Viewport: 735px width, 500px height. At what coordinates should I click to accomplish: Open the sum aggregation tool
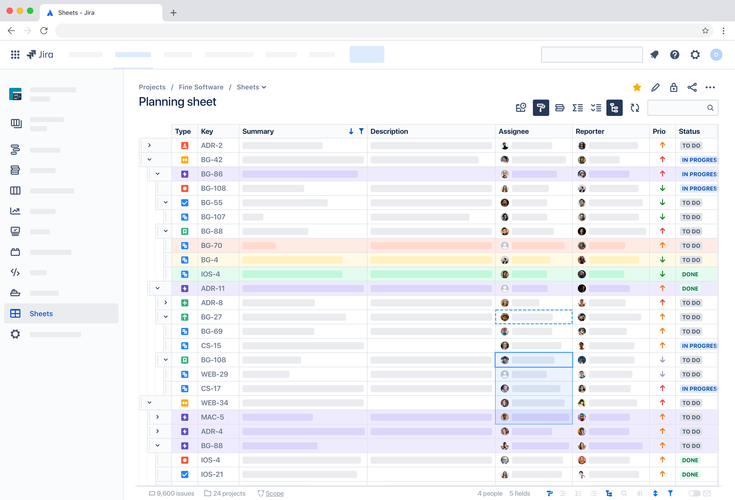pos(578,108)
